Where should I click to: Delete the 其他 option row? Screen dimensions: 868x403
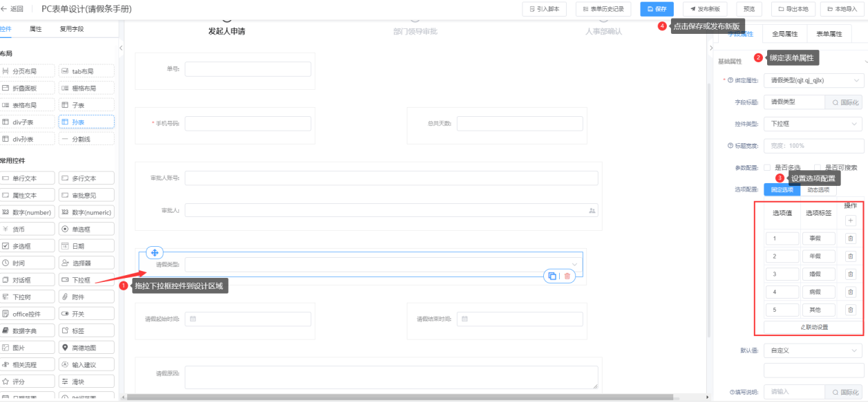[x=850, y=310]
